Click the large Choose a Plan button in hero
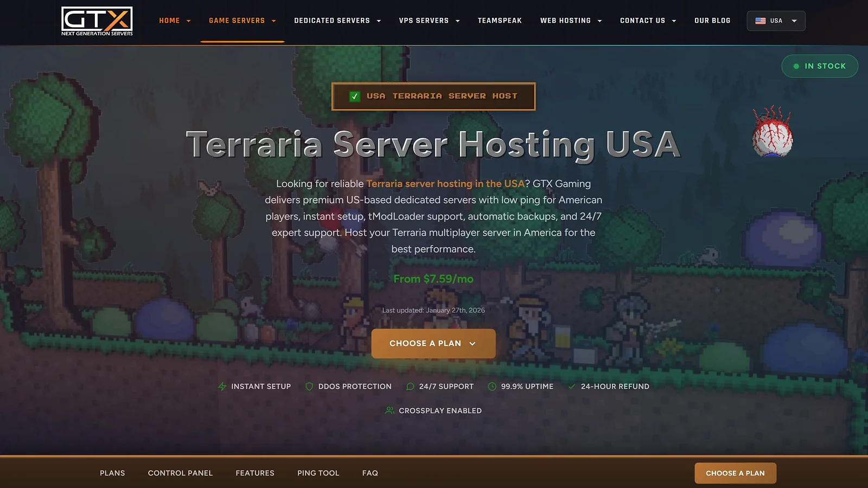Viewport: 868px width, 488px height. pyautogui.click(x=433, y=343)
